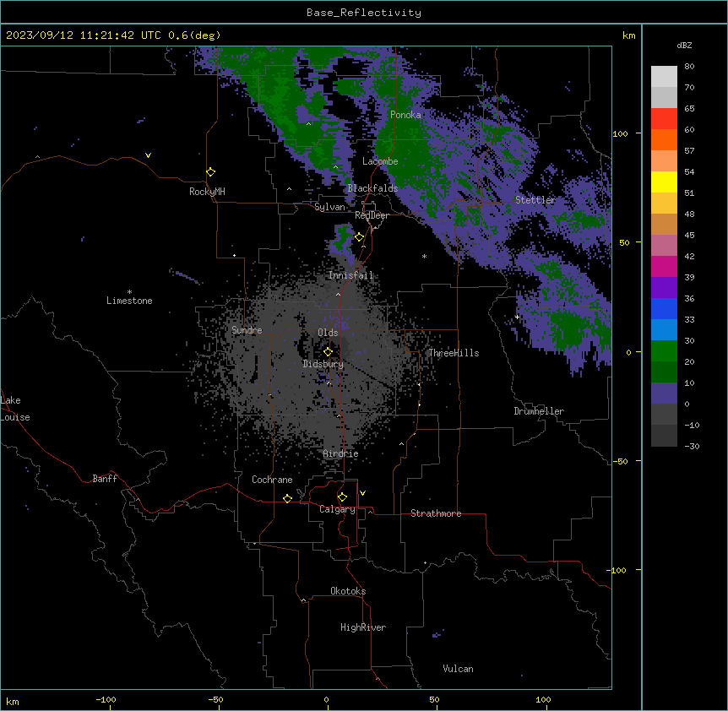Click the asterisk marker above Limestone
The image size is (728, 711).
129,292
